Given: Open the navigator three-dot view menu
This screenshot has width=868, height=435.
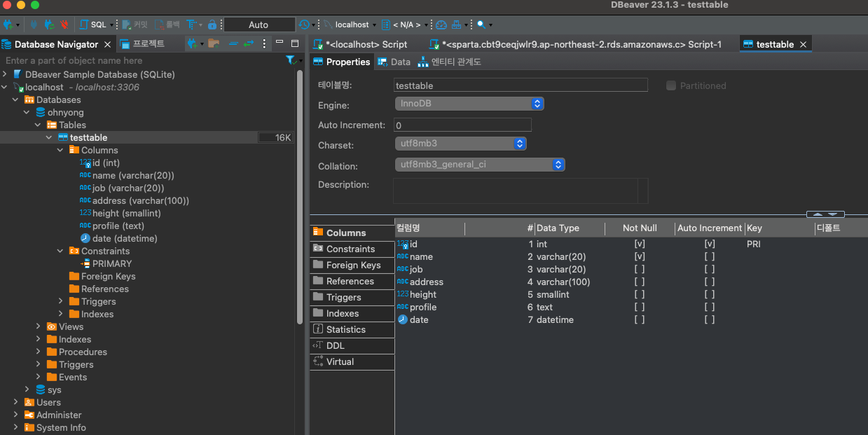Looking at the screenshot, I should [264, 43].
